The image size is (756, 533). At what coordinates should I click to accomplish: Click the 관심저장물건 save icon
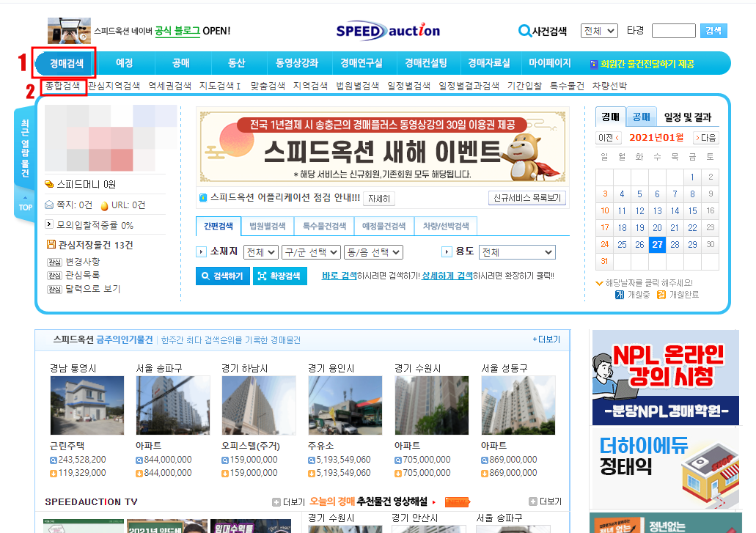tap(51, 244)
